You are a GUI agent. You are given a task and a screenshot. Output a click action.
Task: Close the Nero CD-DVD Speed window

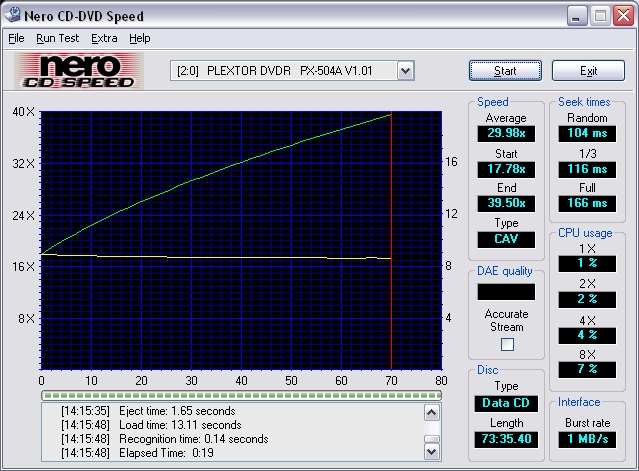pos(624,16)
